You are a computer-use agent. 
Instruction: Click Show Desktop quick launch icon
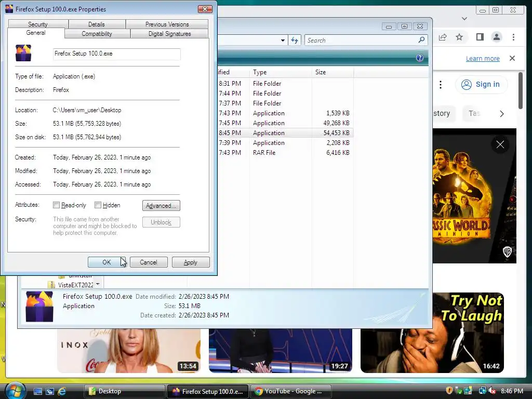(x=37, y=391)
